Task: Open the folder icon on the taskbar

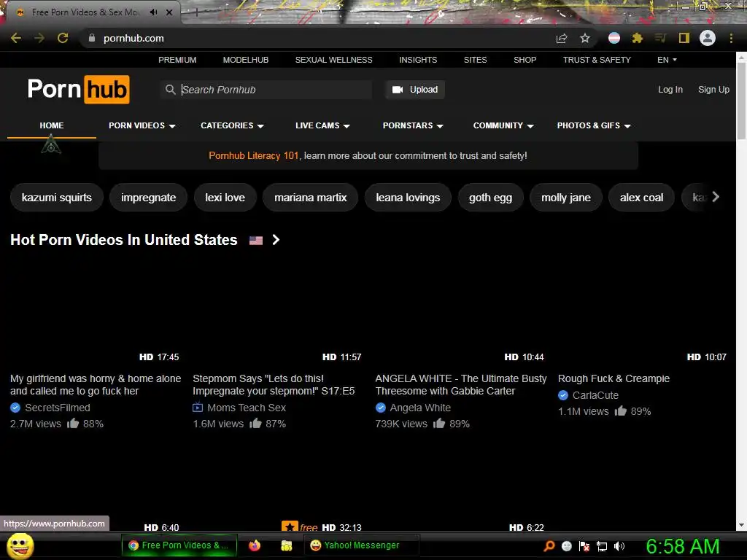Action: click(286, 545)
